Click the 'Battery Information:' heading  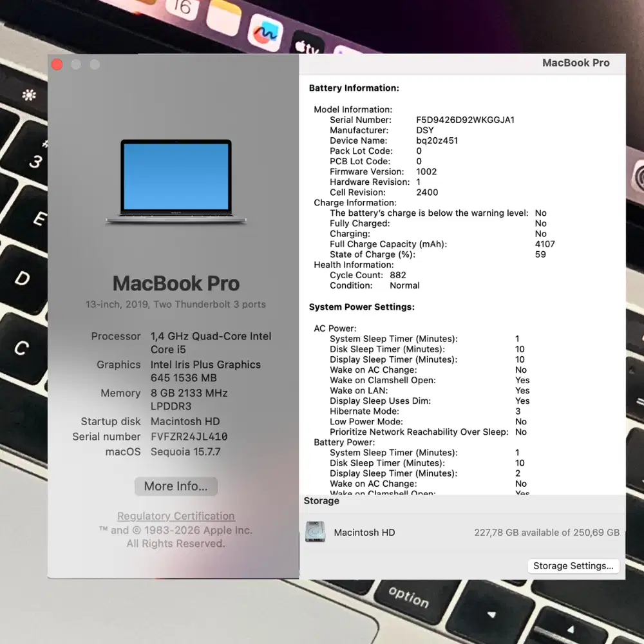pyautogui.click(x=354, y=88)
